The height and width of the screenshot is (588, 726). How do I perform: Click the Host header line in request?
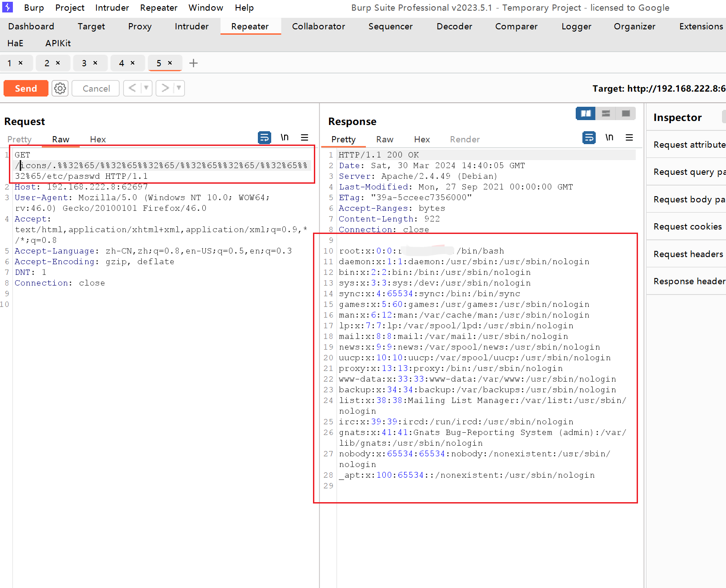coord(81,187)
